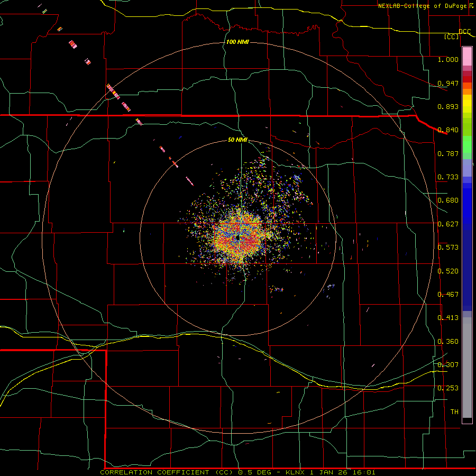The width and height of the screenshot is (476, 476).
Task: Click the bright green color bar segment
Action: pyautogui.click(x=467, y=144)
